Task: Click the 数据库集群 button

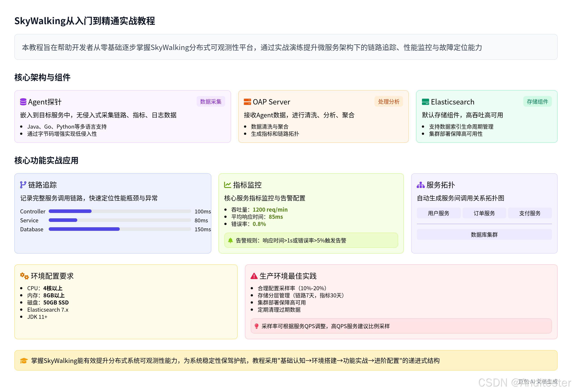Action: click(484, 234)
